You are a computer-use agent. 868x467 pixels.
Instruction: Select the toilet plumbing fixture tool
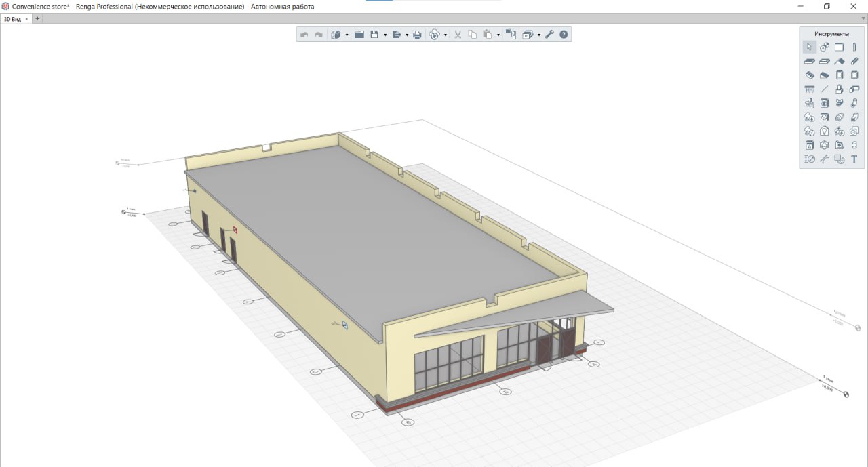tap(809, 103)
